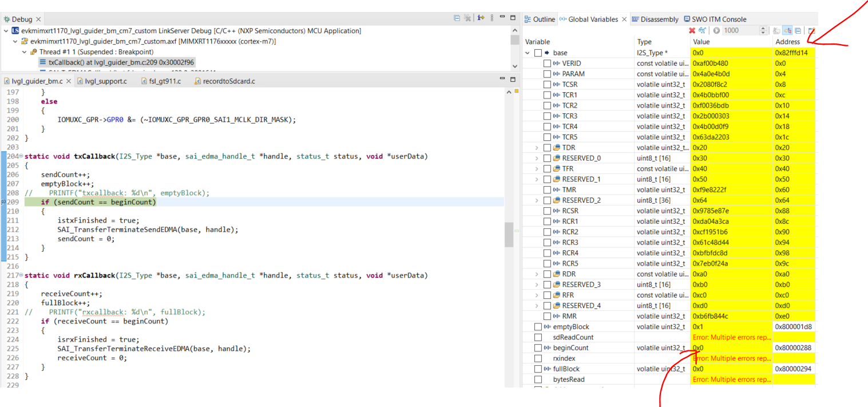Click the glasses watch icon in variables toolbar

[x=702, y=30]
